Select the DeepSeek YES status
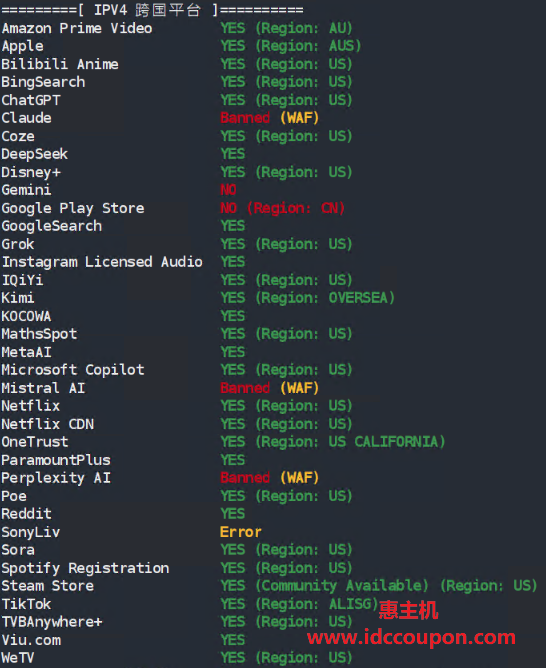The image size is (546, 668). pos(233,154)
